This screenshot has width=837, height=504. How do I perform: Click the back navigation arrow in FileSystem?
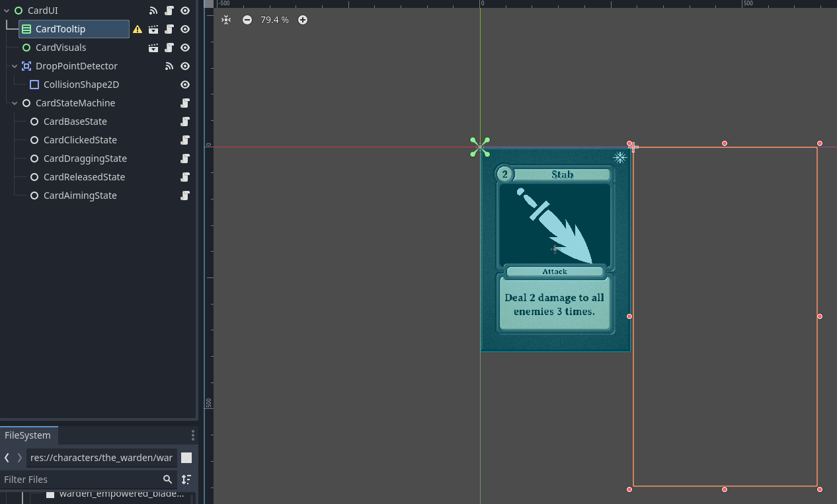(5, 457)
